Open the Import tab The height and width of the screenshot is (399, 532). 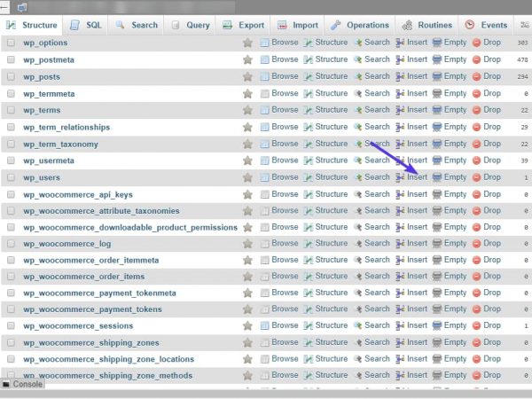point(298,25)
